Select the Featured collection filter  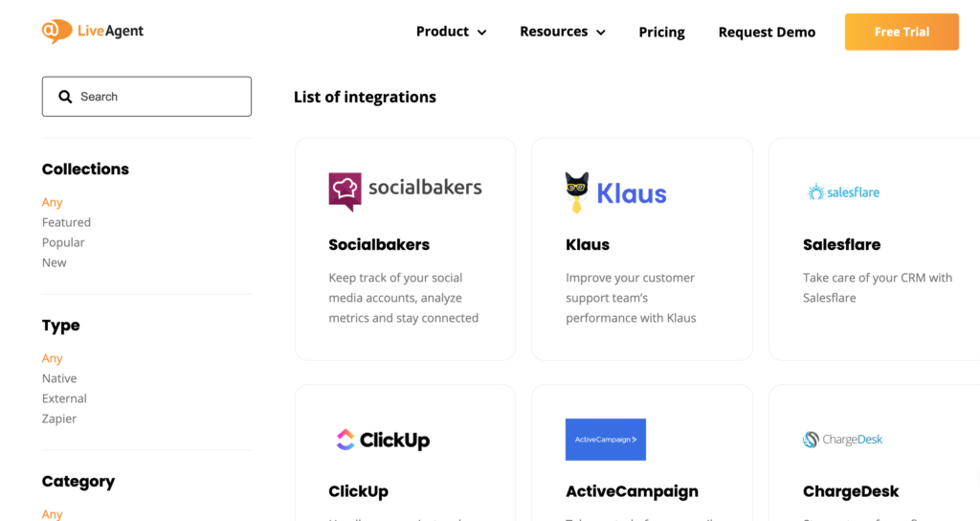(x=66, y=222)
